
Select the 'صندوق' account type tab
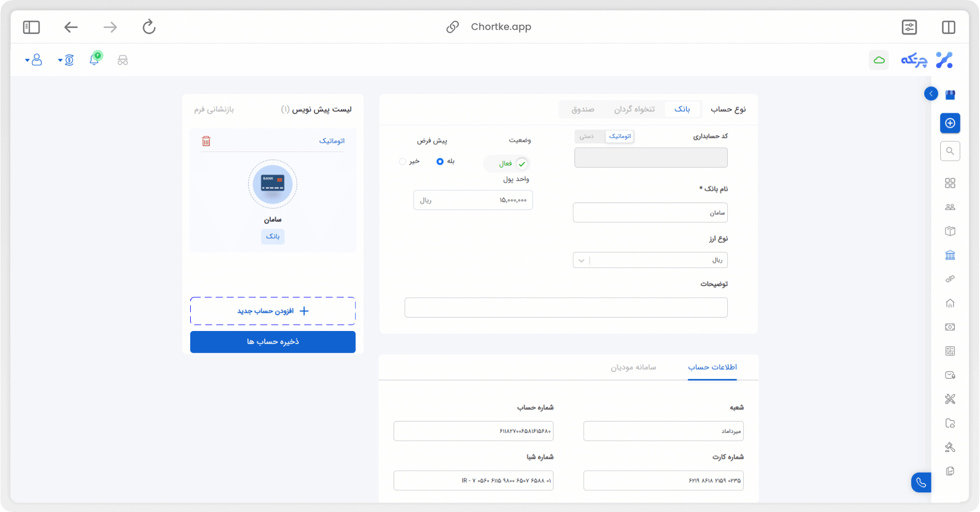coord(583,109)
